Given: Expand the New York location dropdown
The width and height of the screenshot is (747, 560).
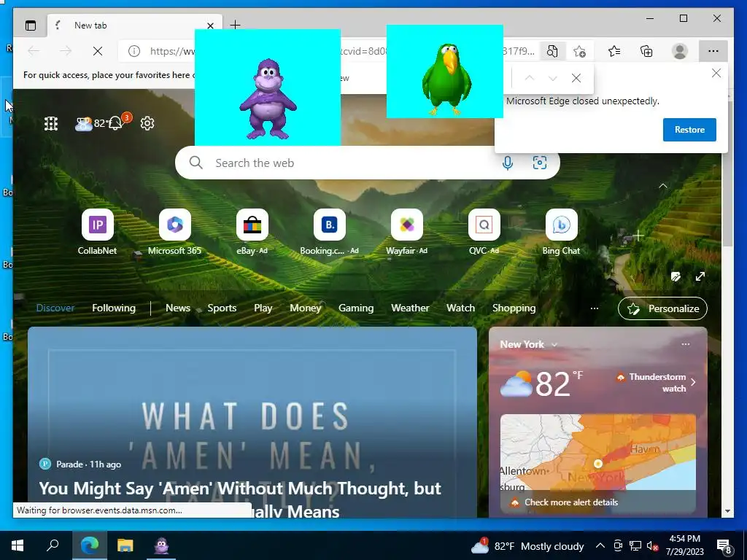Looking at the screenshot, I should point(554,344).
